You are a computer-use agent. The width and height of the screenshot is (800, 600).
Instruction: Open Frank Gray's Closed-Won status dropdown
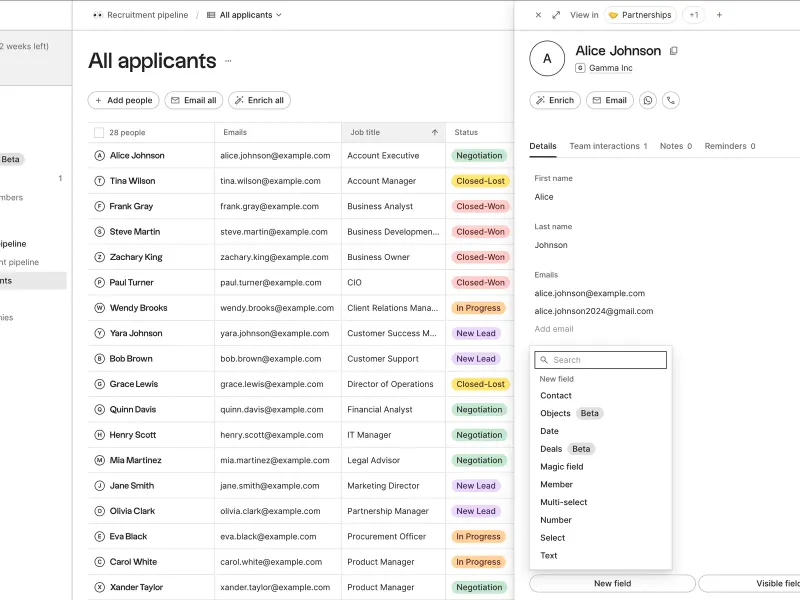(480, 207)
